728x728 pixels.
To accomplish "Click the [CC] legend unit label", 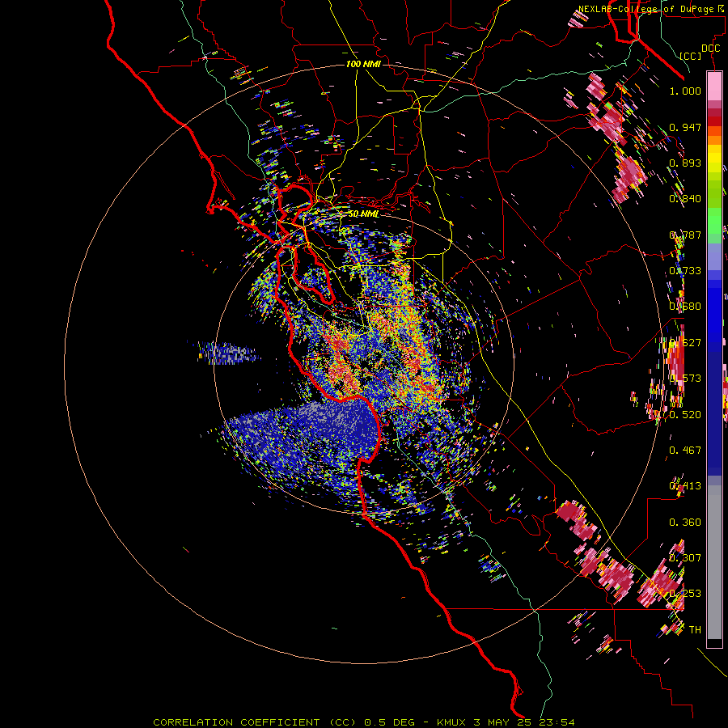I will click(x=691, y=56).
